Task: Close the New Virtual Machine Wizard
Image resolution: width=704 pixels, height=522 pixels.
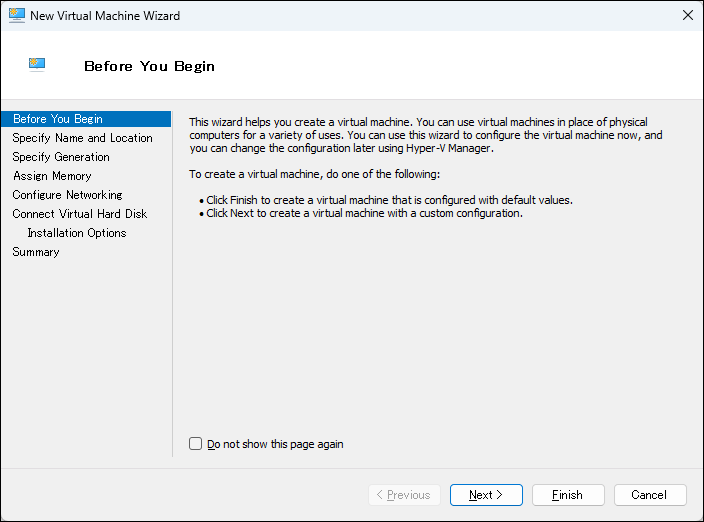Action: [x=687, y=16]
